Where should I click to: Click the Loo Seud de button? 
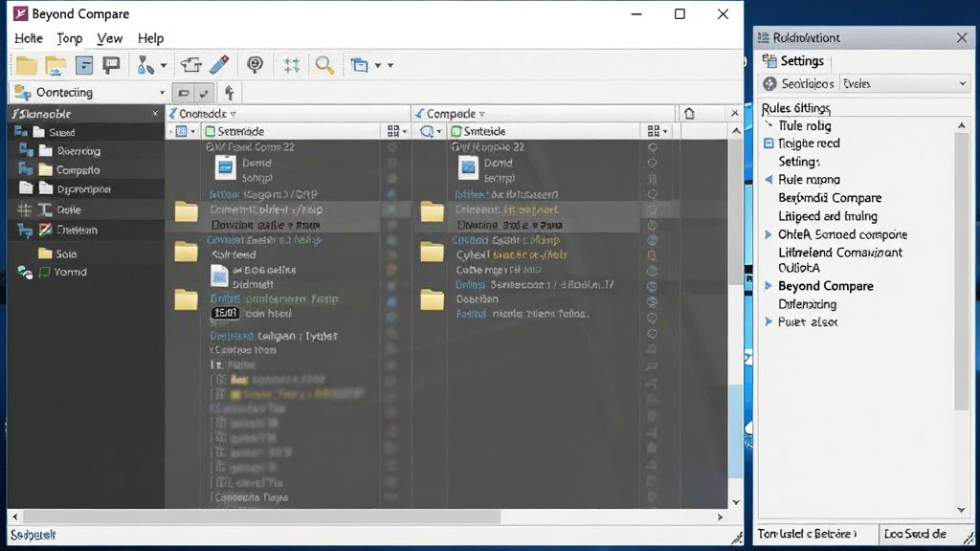tap(925, 534)
